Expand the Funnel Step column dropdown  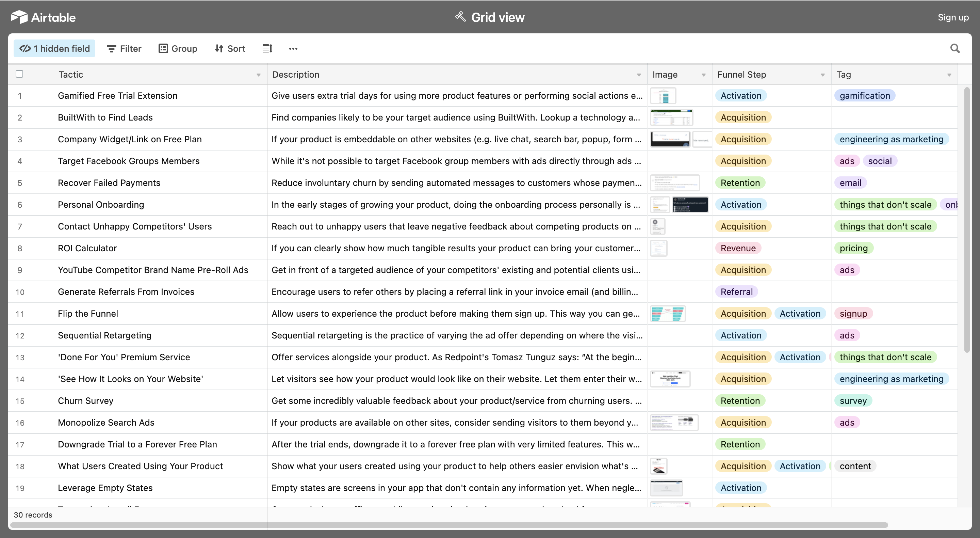pyautogui.click(x=822, y=74)
